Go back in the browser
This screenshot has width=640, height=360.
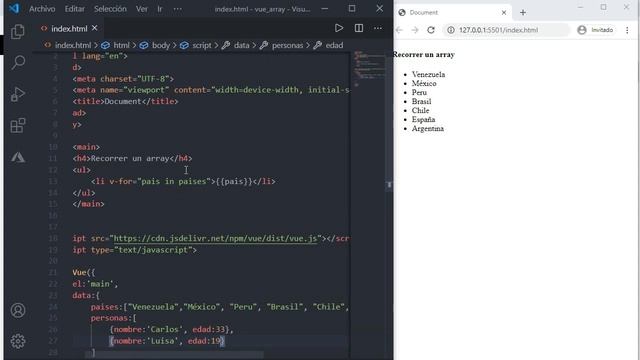point(399,30)
